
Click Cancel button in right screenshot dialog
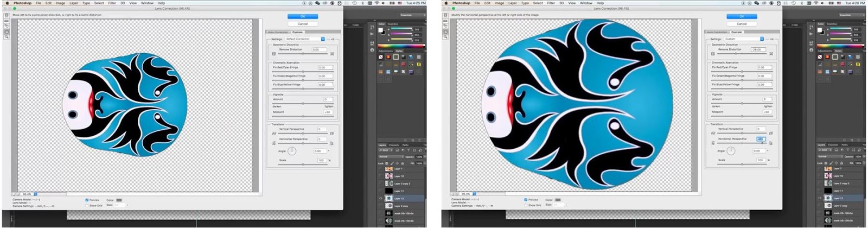742,24
